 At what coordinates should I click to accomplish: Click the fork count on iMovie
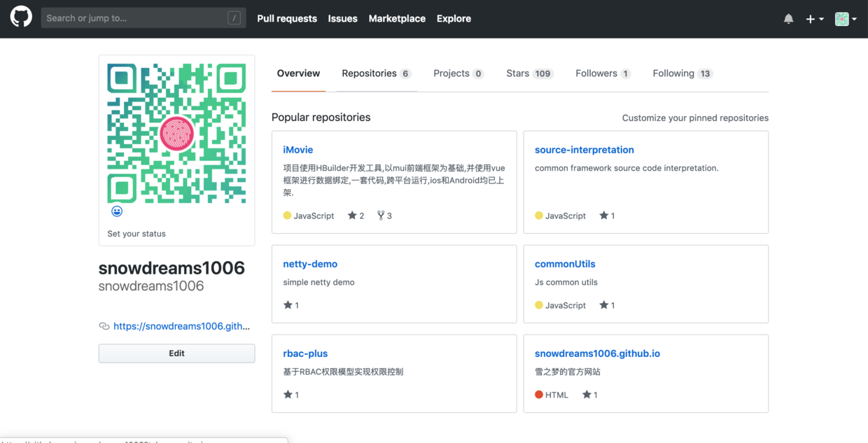pyautogui.click(x=384, y=216)
